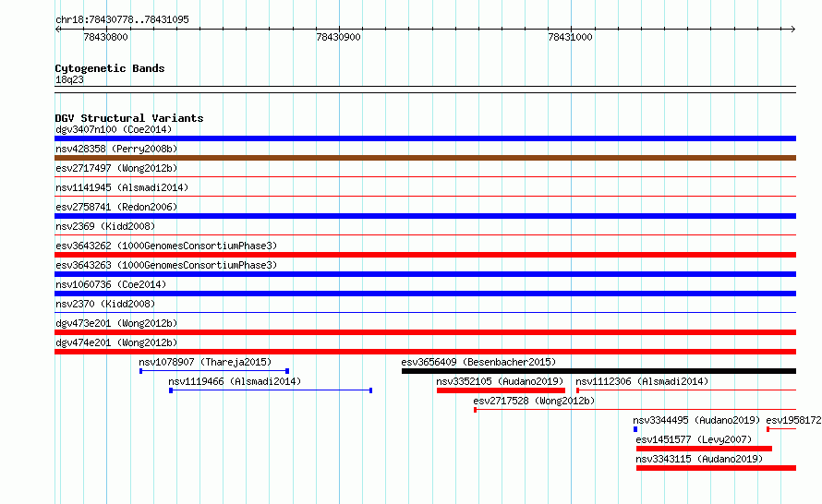Click the blue nsv1119466 variant line
The height and width of the screenshot is (504, 822).
click(271, 390)
